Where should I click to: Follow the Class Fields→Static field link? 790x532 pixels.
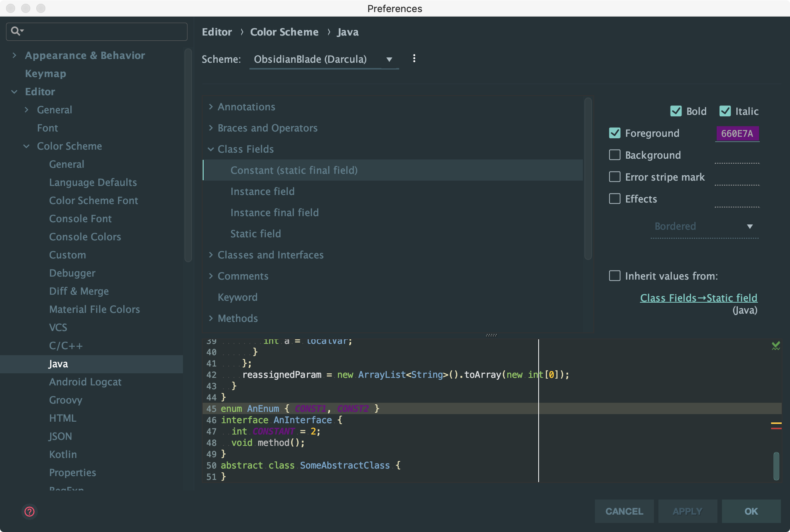coord(698,298)
